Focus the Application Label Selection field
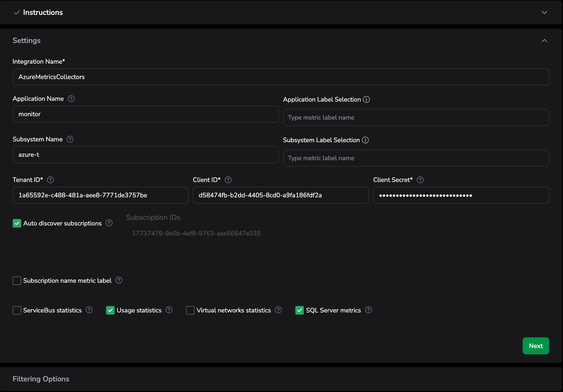 [x=416, y=117]
